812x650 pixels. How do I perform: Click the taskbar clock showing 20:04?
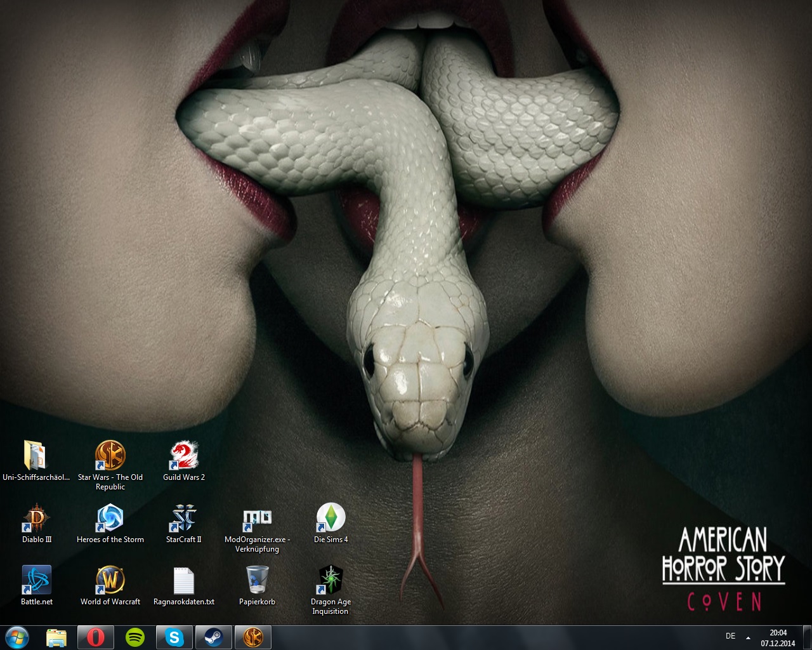778,637
